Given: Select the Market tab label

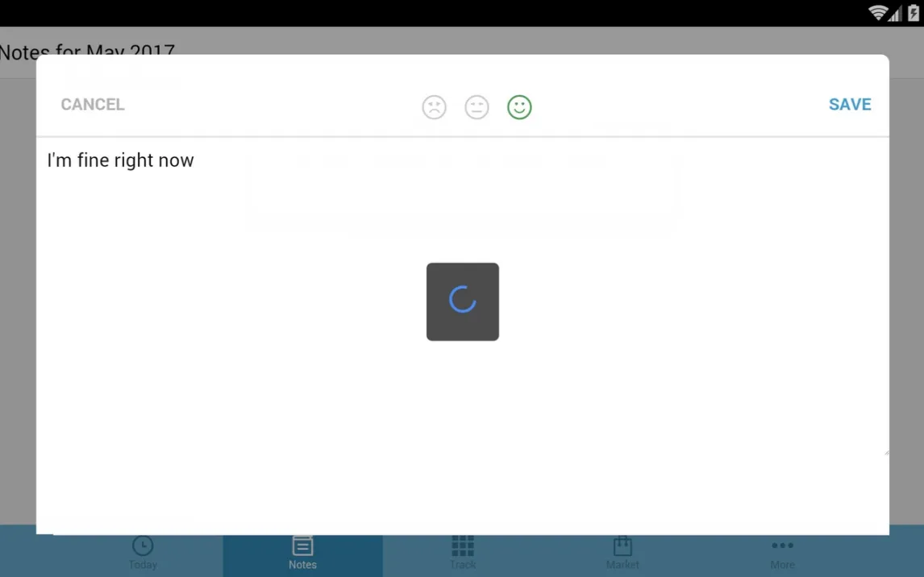Looking at the screenshot, I should click(x=622, y=565).
